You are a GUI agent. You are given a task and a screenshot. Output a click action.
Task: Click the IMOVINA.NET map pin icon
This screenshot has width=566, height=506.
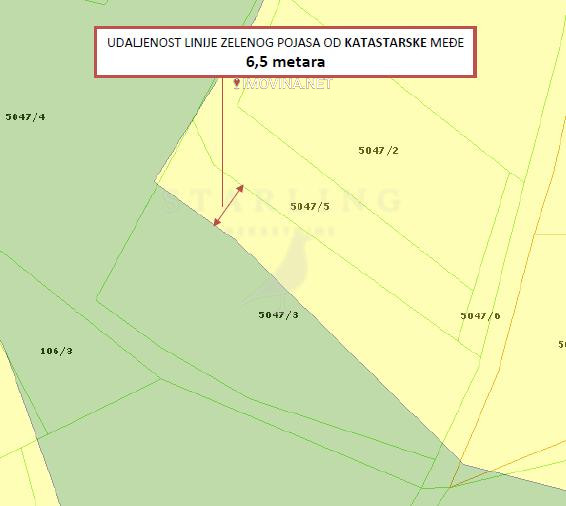(237, 83)
